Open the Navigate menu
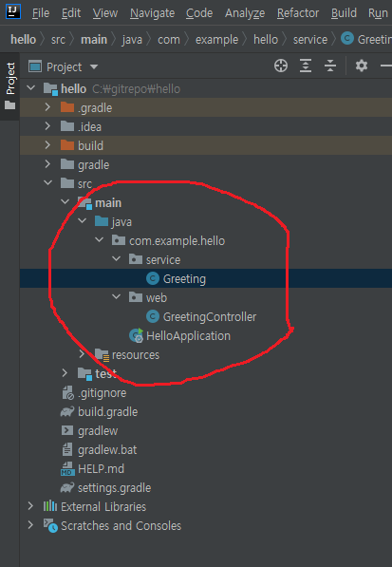The image size is (392, 567). pos(152,13)
